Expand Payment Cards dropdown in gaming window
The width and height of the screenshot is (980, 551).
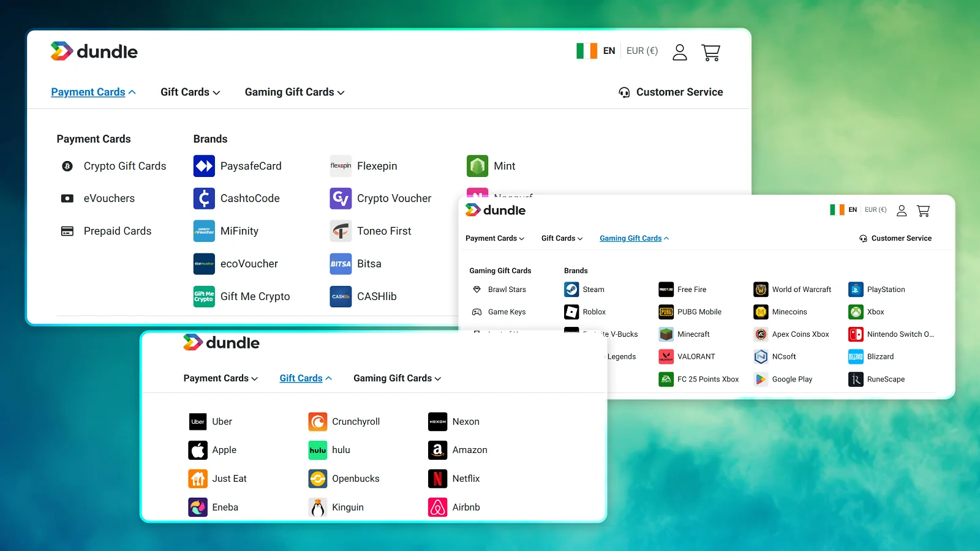pos(495,238)
